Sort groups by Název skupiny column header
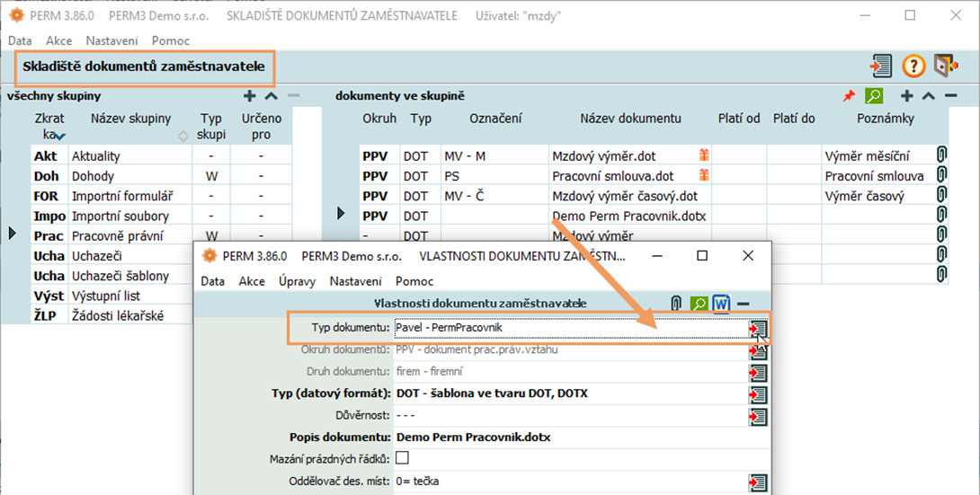 pos(130,118)
